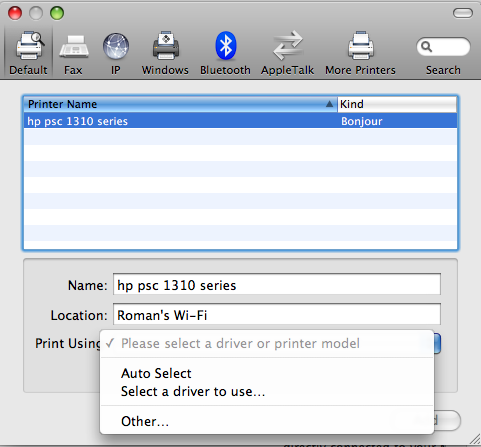Click the green zoom window button
The height and width of the screenshot is (447, 481).
(x=57, y=13)
